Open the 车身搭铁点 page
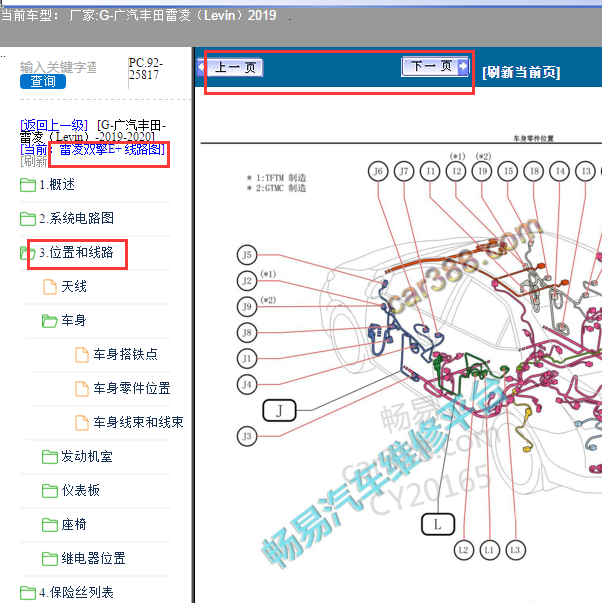The image size is (602, 603). [125, 354]
